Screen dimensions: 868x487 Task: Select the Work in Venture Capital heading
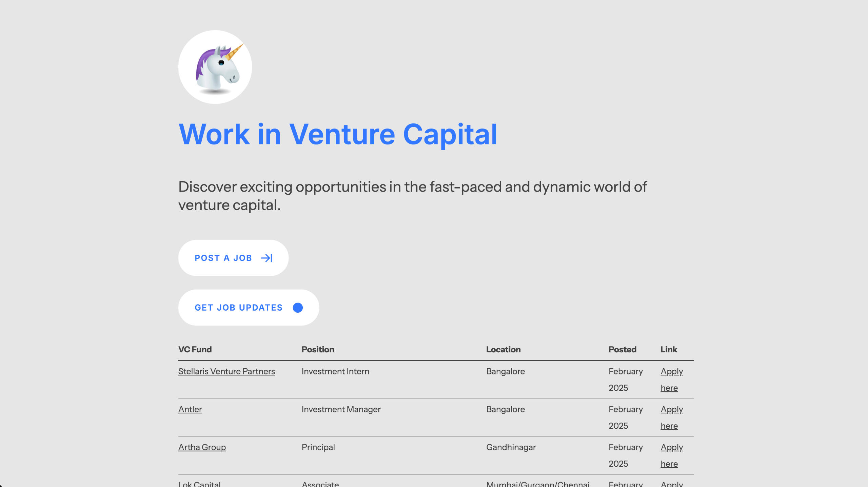click(x=338, y=134)
